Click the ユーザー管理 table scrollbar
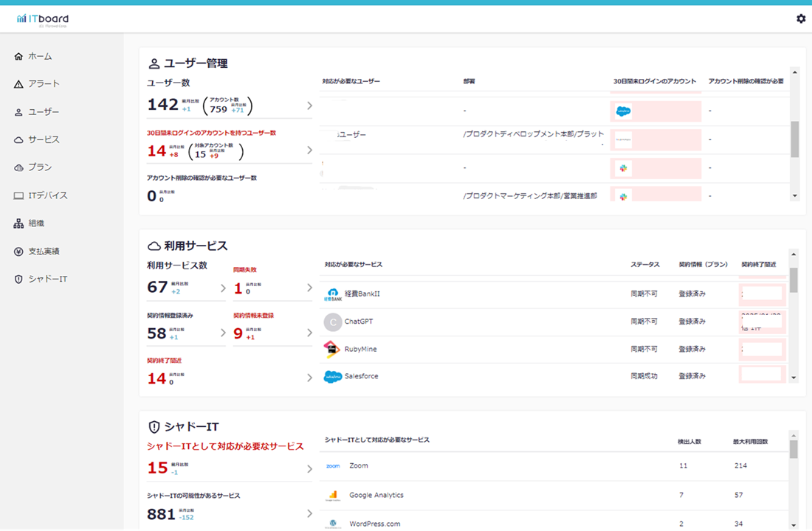Image resolution: width=812 pixels, height=531 pixels. [795, 133]
